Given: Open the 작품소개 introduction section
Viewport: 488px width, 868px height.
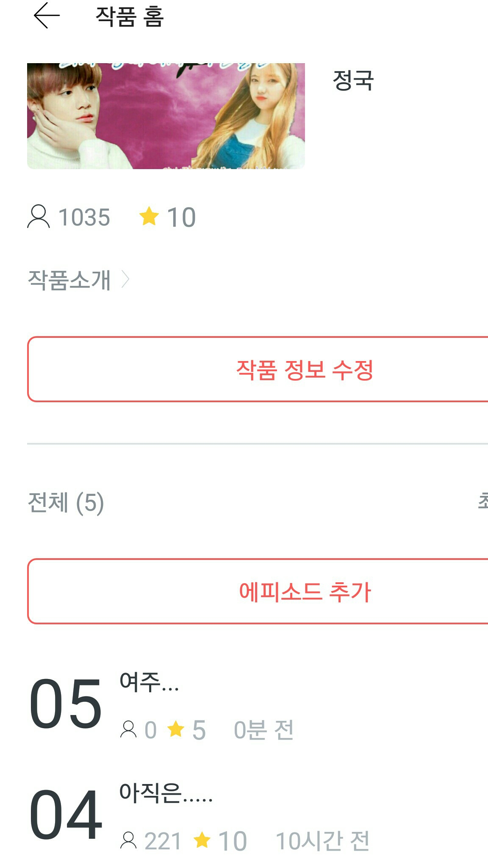Looking at the screenshot, I should point(69,280).
